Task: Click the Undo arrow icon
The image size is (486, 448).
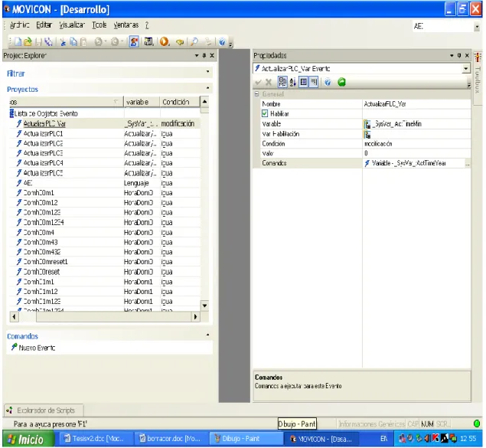Action: (x=98, y=42)
